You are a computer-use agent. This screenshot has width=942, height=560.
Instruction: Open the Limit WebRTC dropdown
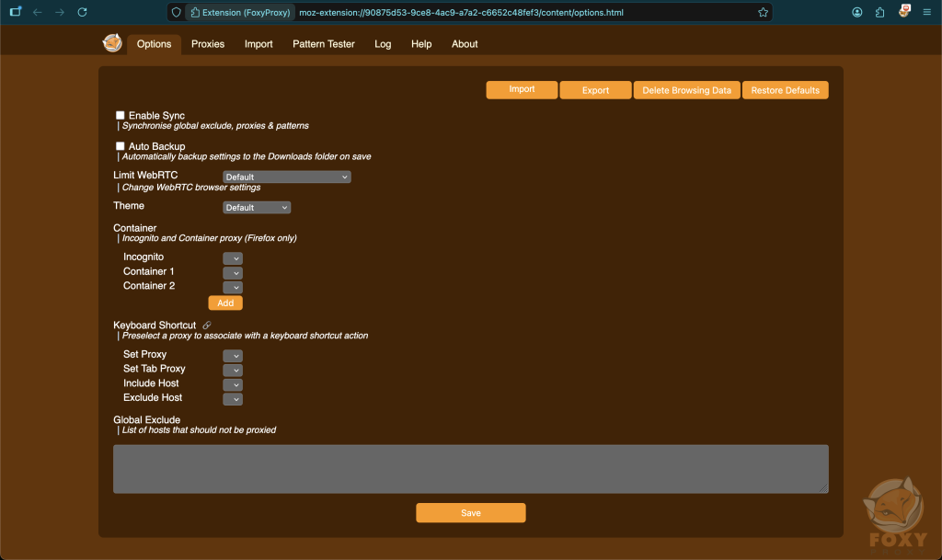tap(286, 177)
